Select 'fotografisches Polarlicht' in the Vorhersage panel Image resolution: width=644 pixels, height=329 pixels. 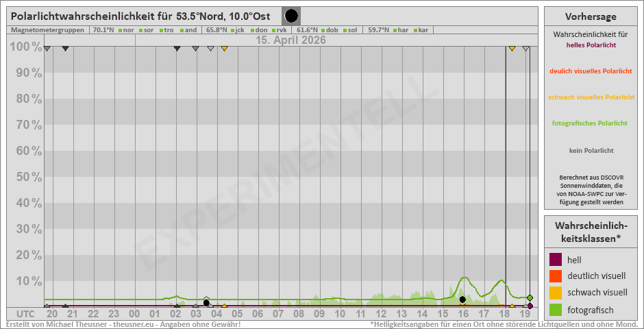coord(591,123)
